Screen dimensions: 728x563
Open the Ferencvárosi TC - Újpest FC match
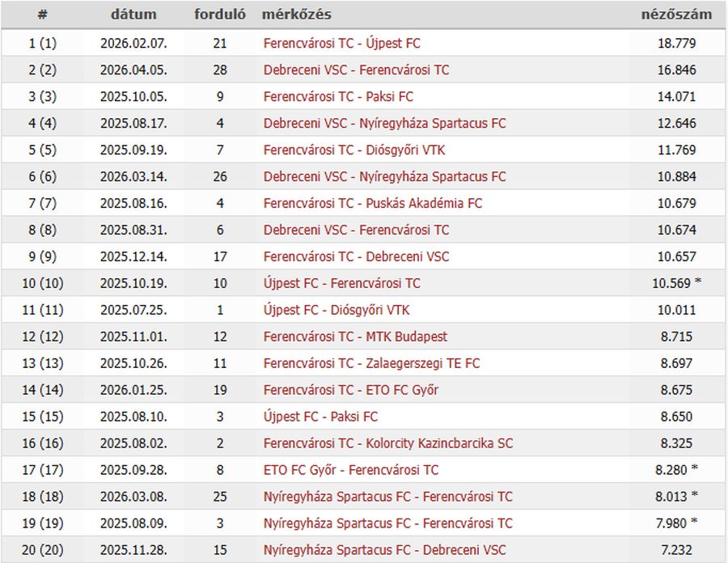pos(341,44)
